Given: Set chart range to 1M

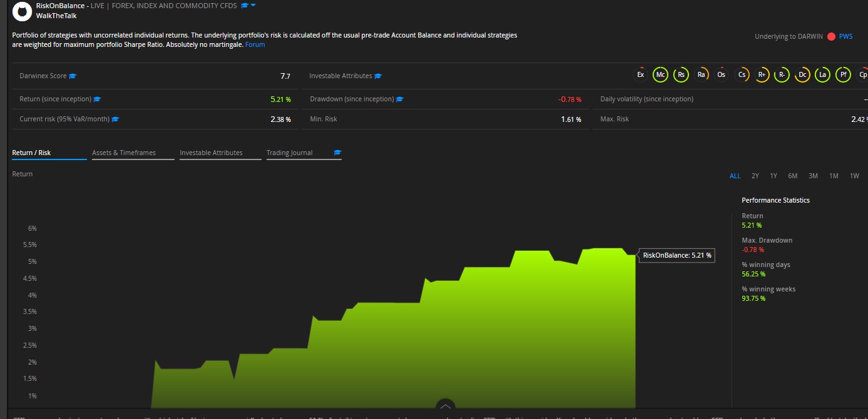Looking at the screenshot, I should (x=834, y=176).
